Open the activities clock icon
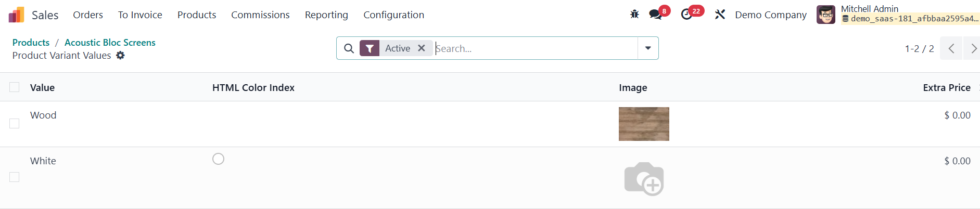This screenshot has width=980, height=209. tap(686, 15)
